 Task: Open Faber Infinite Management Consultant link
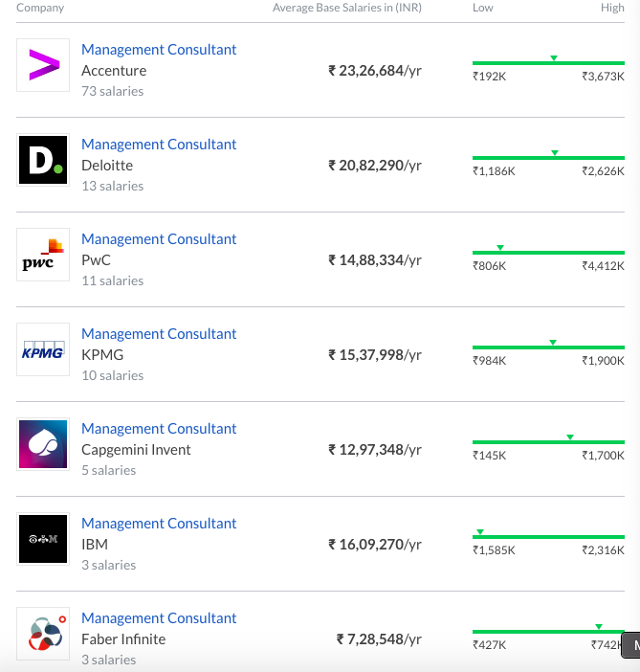159,618
